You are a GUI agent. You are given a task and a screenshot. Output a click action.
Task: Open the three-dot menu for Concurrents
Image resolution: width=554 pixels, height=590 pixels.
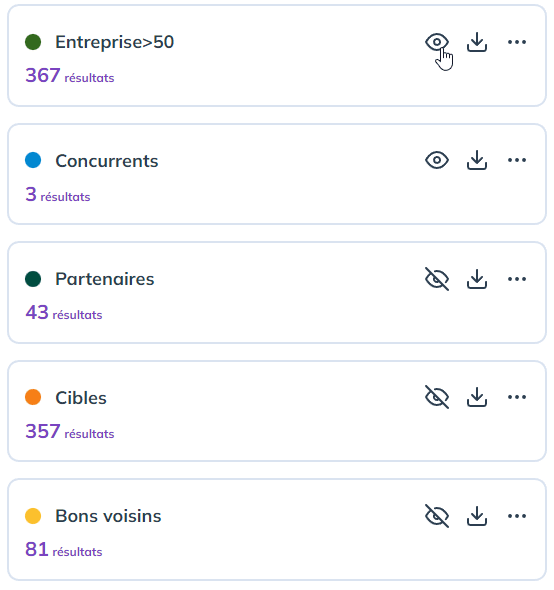coord(517,160)
